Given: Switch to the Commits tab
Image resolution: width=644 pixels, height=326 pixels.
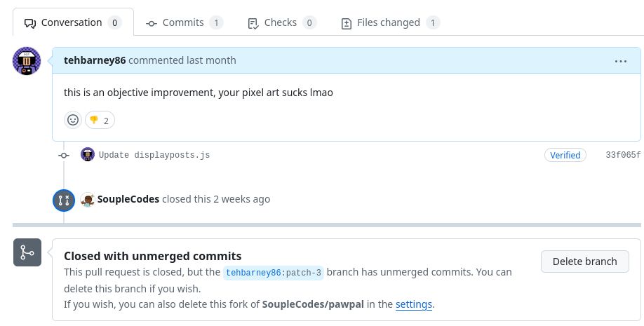Looking at the screenshot, I should click(185, 22).
